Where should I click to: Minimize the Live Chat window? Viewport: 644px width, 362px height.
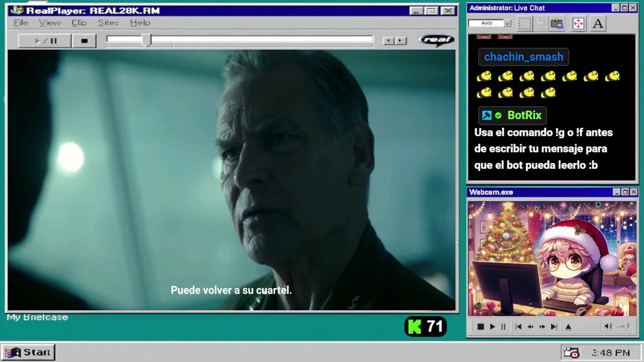pos(616,8)
